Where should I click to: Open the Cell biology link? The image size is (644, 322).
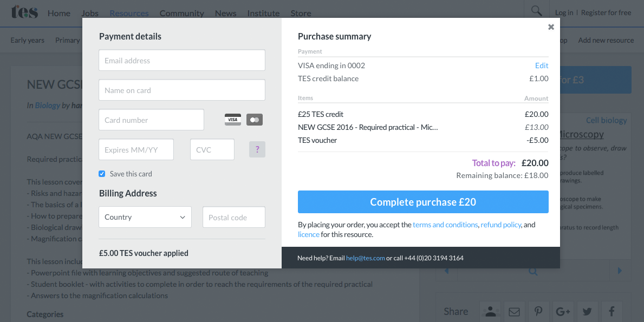606,120
